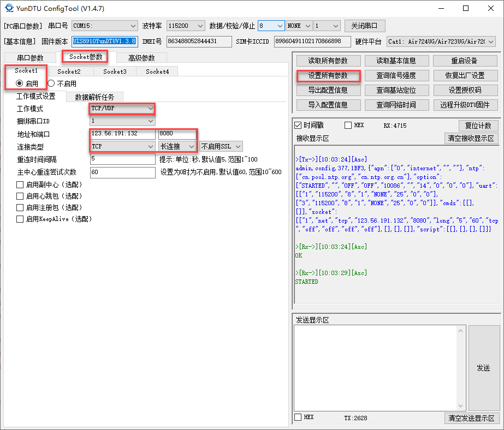Switch to the 高级参数 tab
This screenshot has width=504, height=430.
141,58
